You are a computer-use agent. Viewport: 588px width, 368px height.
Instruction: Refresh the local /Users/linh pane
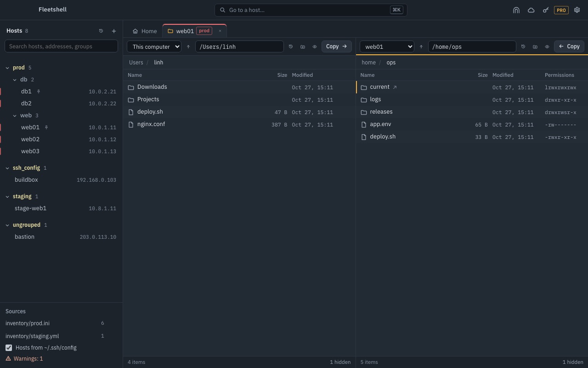pos(291,46)
